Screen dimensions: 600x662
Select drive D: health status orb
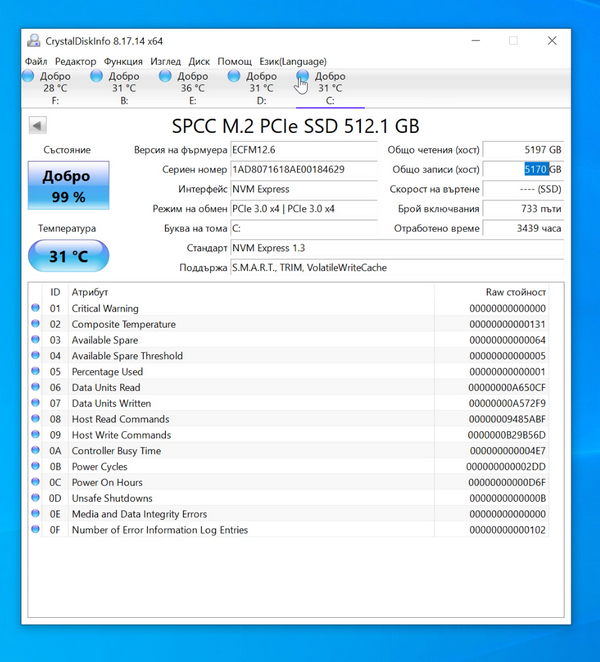click(x=233, y=76)
